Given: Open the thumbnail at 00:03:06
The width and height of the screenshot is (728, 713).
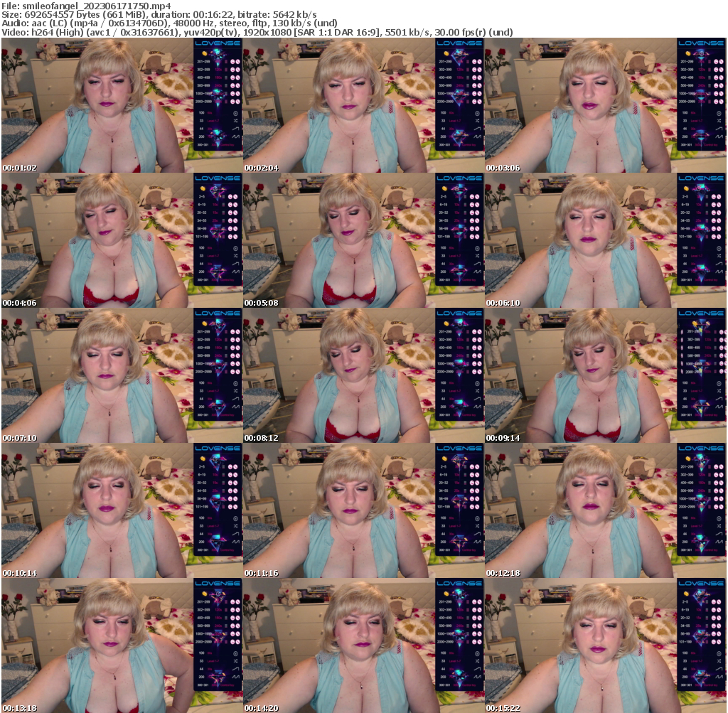Looking at the screenshot, I should [605, 105].
